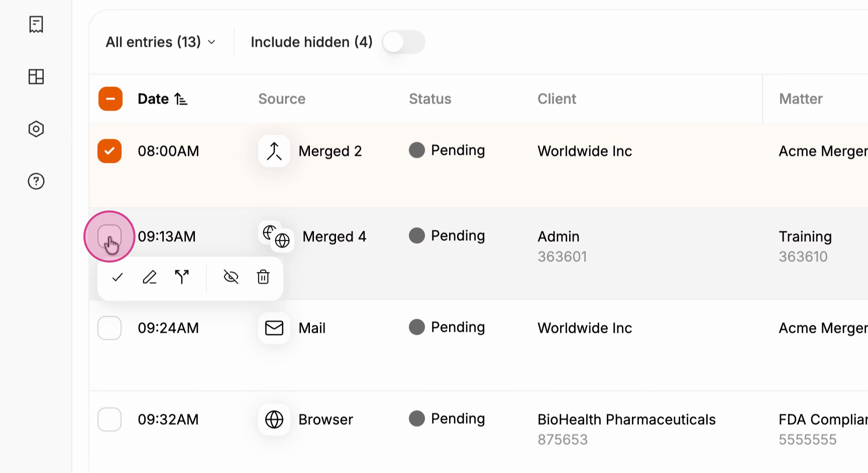Viewport: 868px width, 473px height.
Task: Open the Merged 2 source icon
Action: tap(274, 151)
